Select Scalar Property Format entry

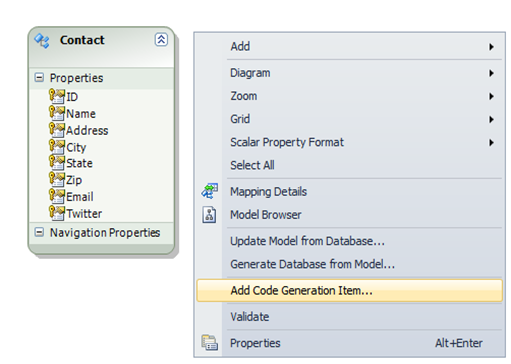tap(349, 142)
